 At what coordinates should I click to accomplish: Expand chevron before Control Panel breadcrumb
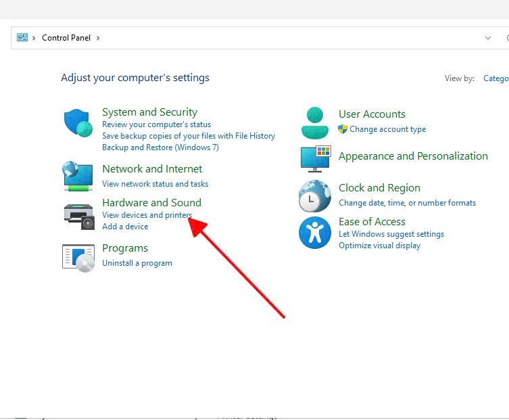[33, 38]
